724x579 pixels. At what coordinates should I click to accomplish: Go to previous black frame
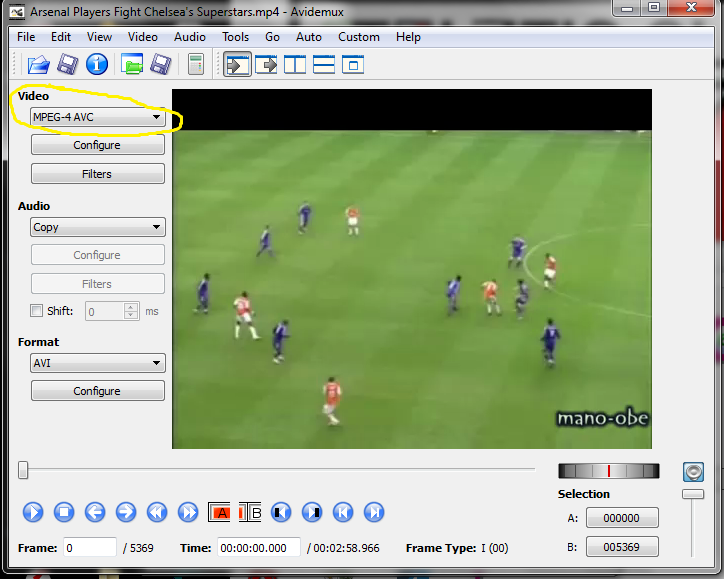coord(281,512)
